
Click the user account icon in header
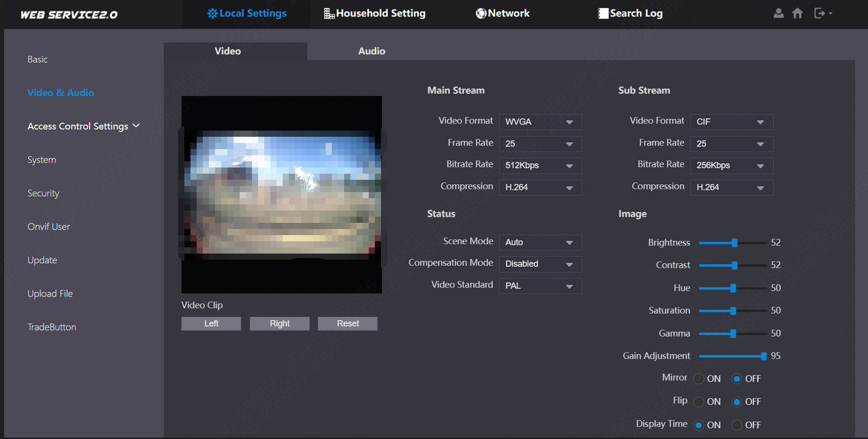(x=778, y=13)
